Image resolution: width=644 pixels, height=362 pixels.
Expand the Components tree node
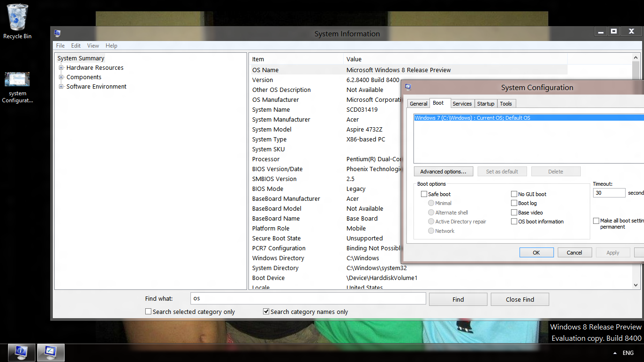tap(61, 77)
